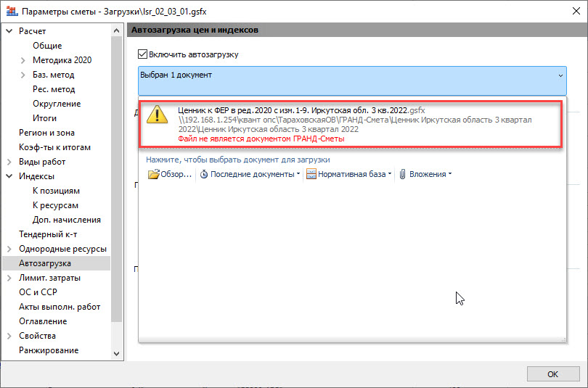This screenshot has width=588, height=388.
Task: Click tree scrollbar down arrow
Action: pyautogui.click(x=116, y=353)
